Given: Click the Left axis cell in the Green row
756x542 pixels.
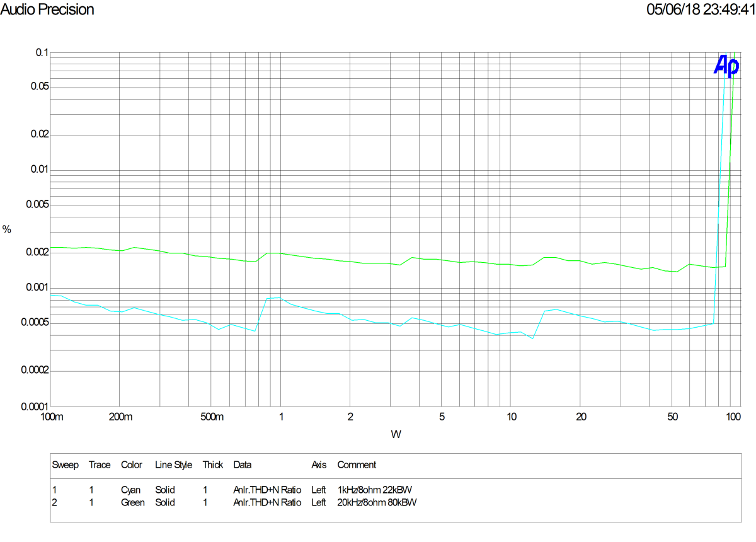Looking at the screenshot, I should click(319, 502).
